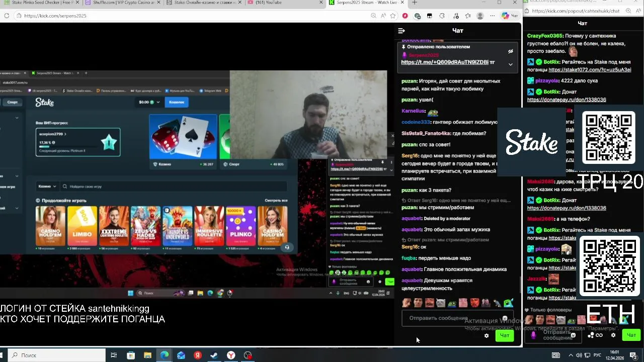Switch to Stake Онлайн-казино browser tab
The height and width of the screenshot is (362, 644).
(205, 3)
